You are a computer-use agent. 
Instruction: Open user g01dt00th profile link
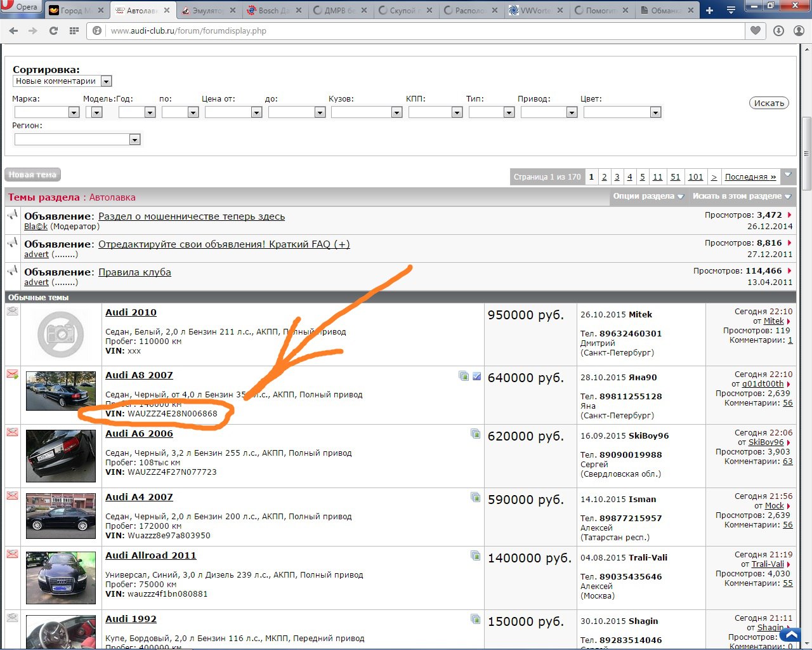coord(763,384)
